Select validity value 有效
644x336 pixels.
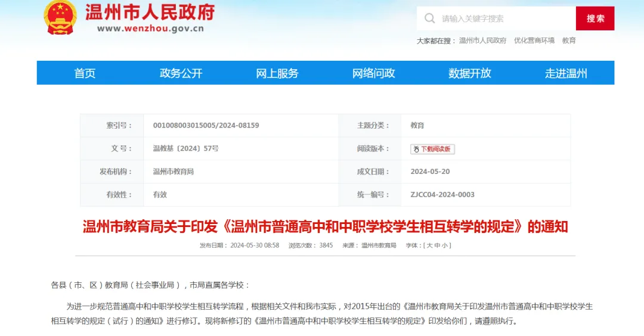coord(160,194)
